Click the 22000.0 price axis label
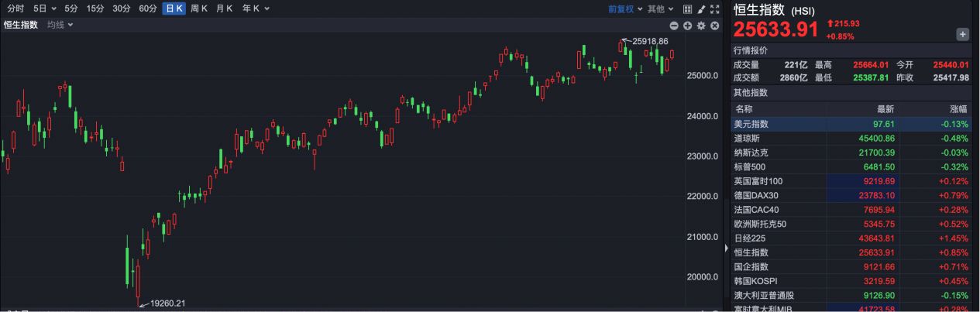980x312 pixels. point(702,197)
